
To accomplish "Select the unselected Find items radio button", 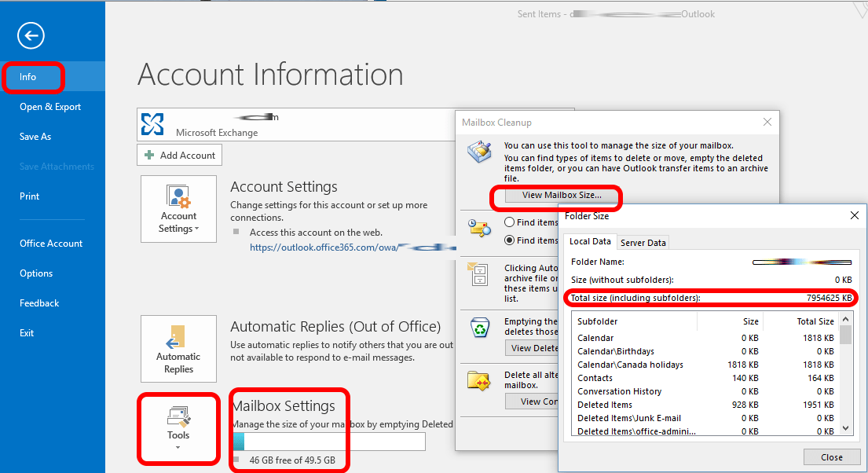I will click(509, 223).
